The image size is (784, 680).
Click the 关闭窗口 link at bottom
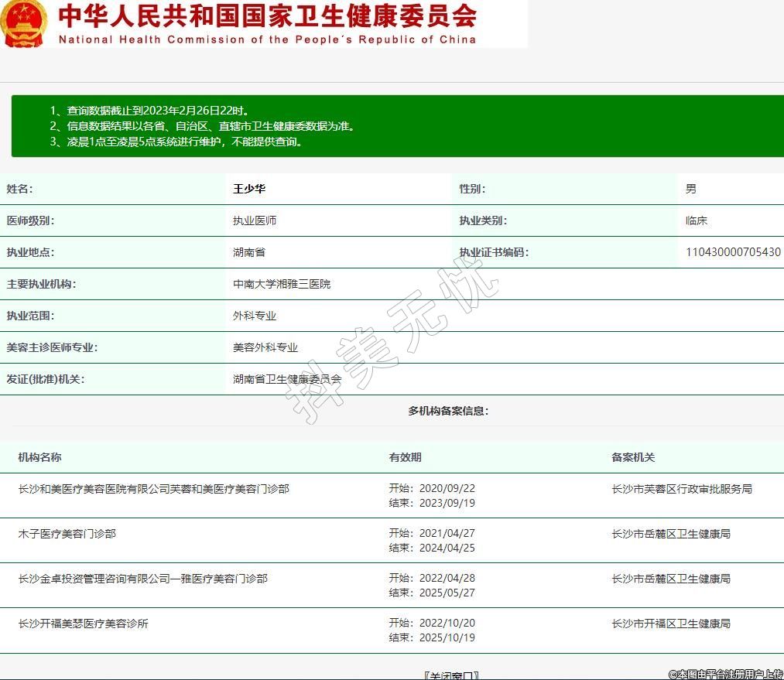click(x=451, y=675)
